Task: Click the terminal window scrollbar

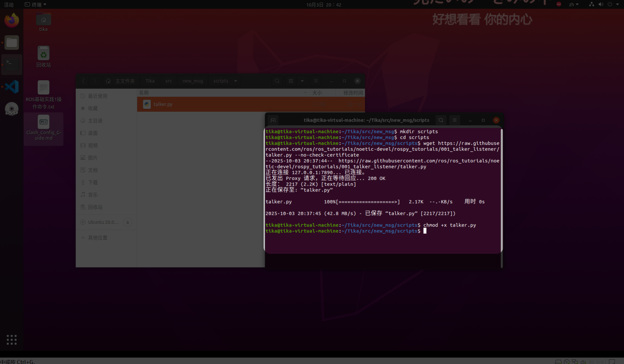Action: tap(501, 189)
